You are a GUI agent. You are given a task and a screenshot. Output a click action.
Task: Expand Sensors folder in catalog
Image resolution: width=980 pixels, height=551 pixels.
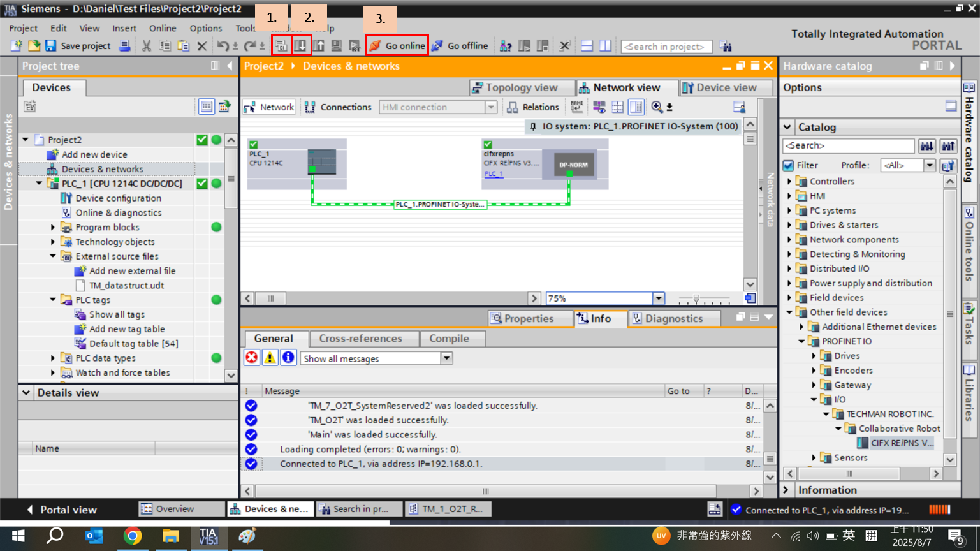tap(814, 457)
